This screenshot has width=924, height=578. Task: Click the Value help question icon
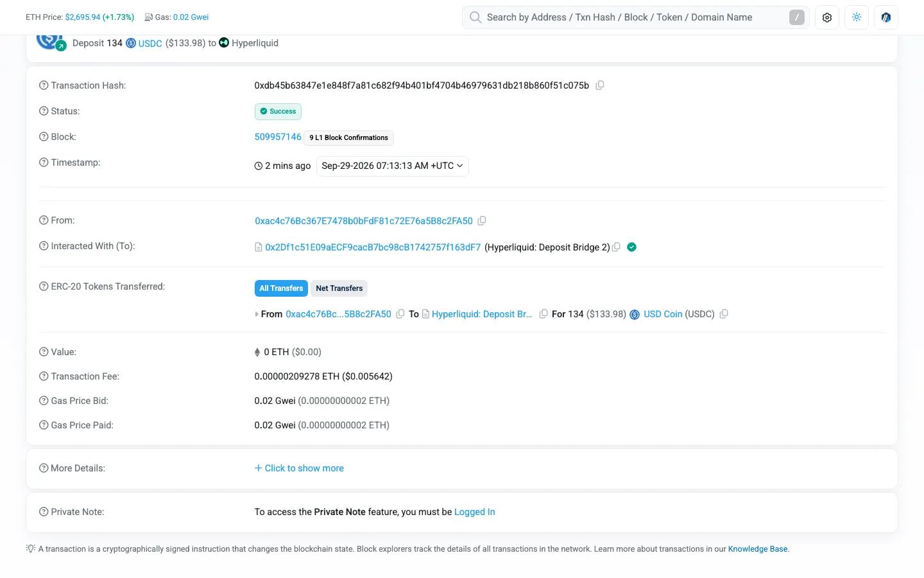click(44, 352)
